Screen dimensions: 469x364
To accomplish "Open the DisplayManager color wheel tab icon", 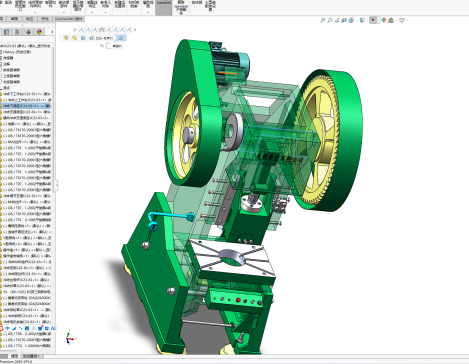I will pos(39,32).
